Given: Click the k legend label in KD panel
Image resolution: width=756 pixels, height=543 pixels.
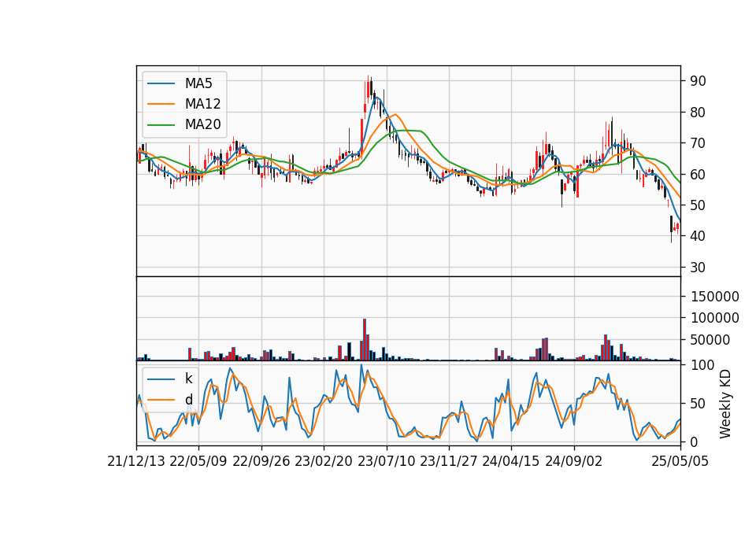Looking at the screenshot, I should (188, 379).
